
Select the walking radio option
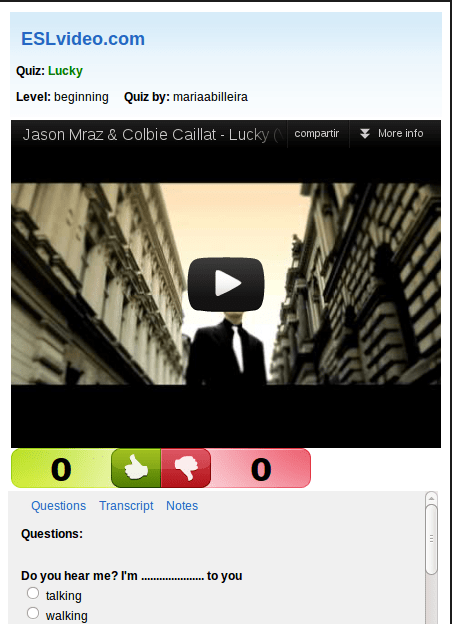33,613
